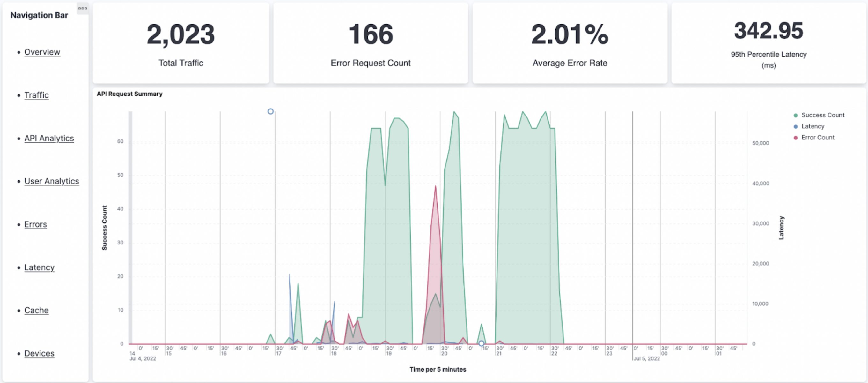This screenshot has width=868, height=383.
Task: Open the Traffic dashboard link
Action: point(36,95)
